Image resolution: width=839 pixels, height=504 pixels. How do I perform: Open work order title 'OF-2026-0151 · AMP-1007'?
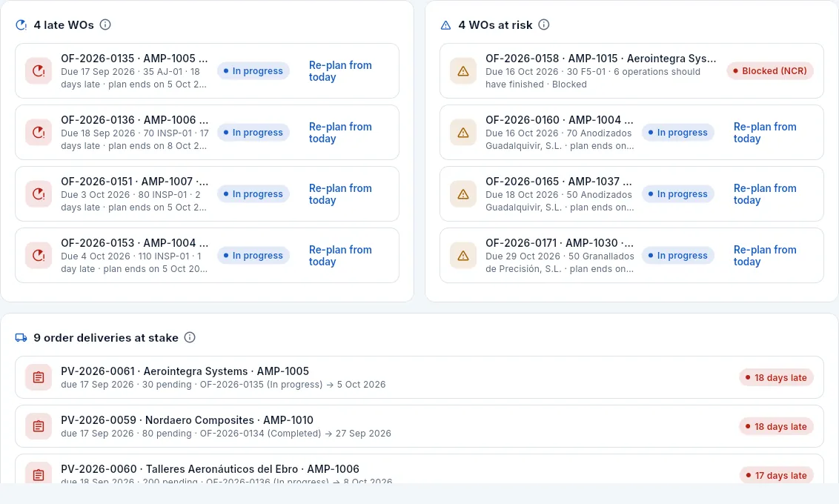point(134,182)
